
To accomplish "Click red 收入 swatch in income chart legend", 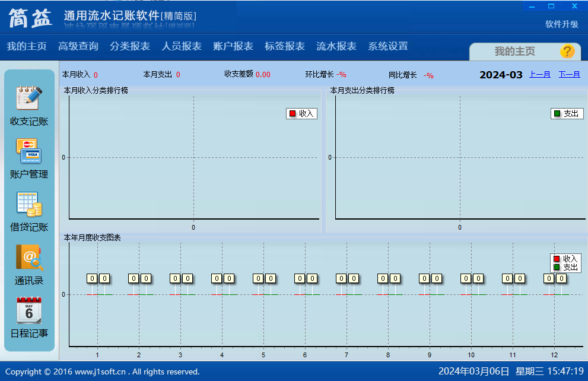I will tap(293, 113).
